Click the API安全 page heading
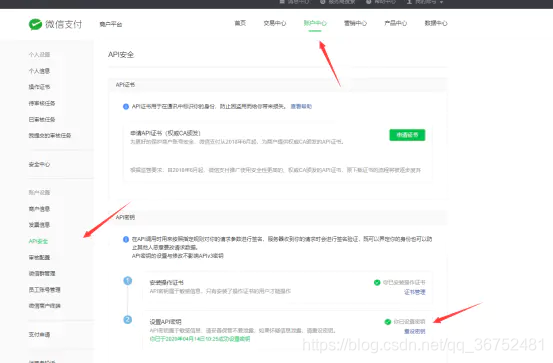553x363 pixels. tap(121, 55)
